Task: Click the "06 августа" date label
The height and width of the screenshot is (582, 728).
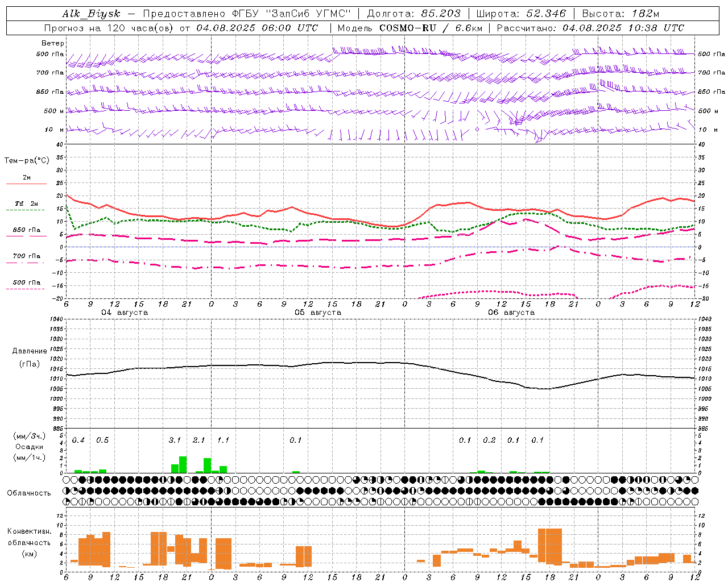Action: click(511, 313)
